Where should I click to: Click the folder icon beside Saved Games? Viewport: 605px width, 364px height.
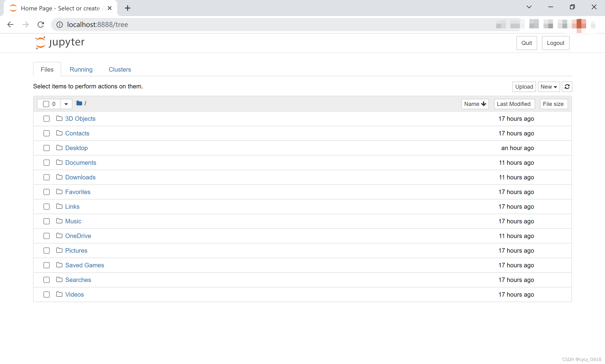59,265
